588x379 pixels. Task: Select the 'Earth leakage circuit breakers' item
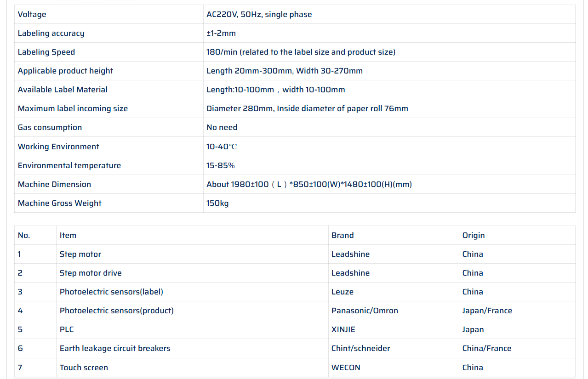[115, 348]
